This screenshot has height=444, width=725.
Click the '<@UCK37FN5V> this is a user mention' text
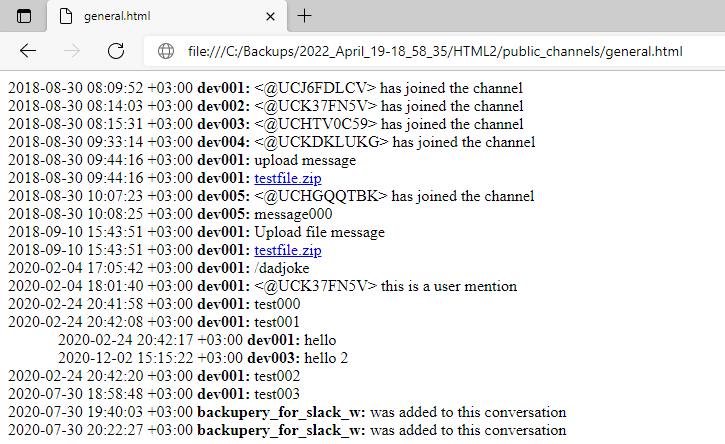(386, 286)
